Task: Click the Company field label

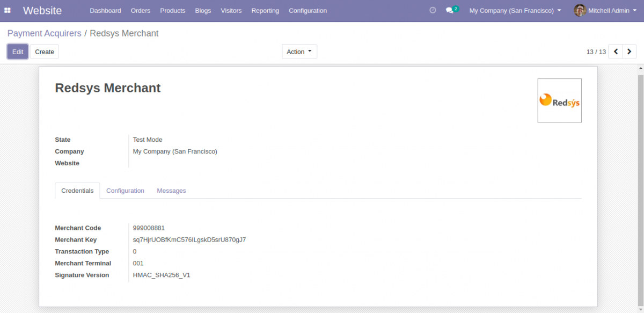Action: (69, 151)
